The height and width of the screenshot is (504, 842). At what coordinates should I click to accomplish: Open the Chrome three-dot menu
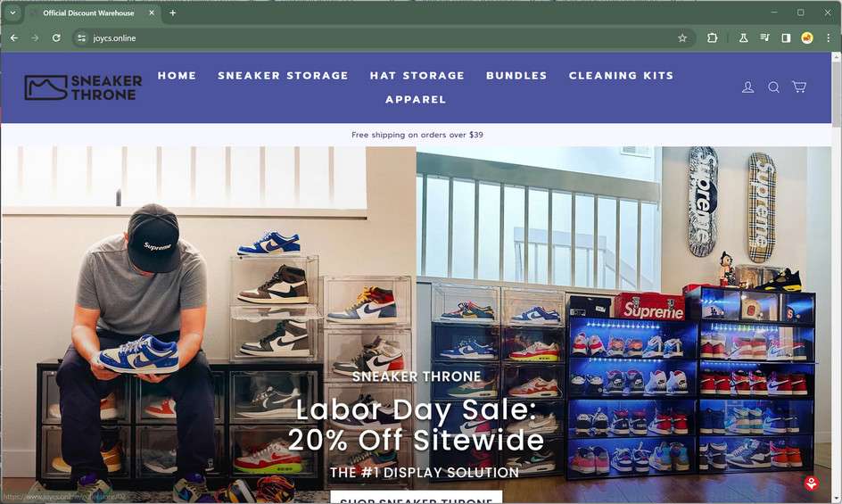click(x=828, y=37)
